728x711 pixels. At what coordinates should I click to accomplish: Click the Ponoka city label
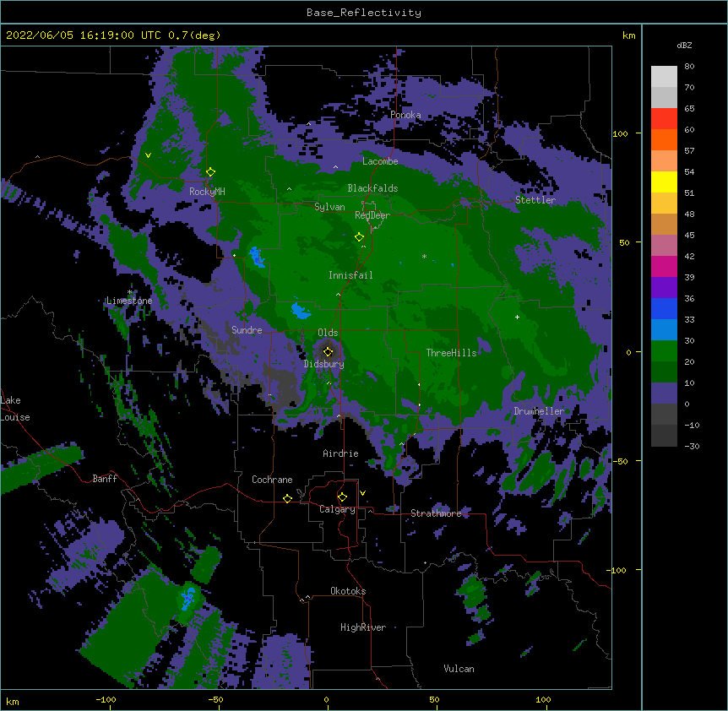(x=405, y=115)
